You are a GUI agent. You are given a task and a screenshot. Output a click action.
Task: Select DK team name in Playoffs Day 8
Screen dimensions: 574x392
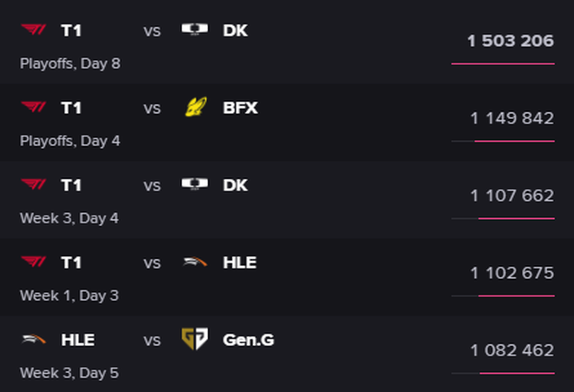point(235,30)
